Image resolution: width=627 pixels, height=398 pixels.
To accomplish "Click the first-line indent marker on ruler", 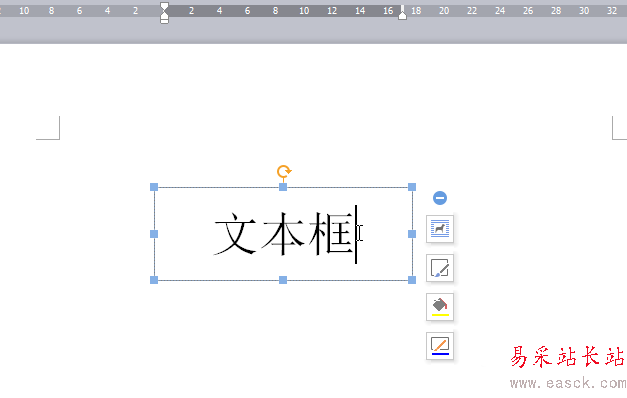I will [164, 6].
